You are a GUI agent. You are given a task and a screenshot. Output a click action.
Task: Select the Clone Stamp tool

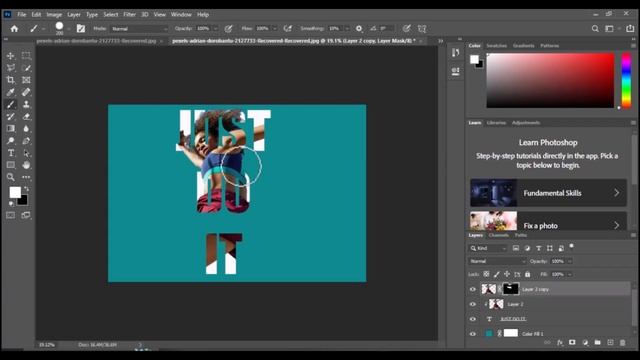click(x=26, y=104)
